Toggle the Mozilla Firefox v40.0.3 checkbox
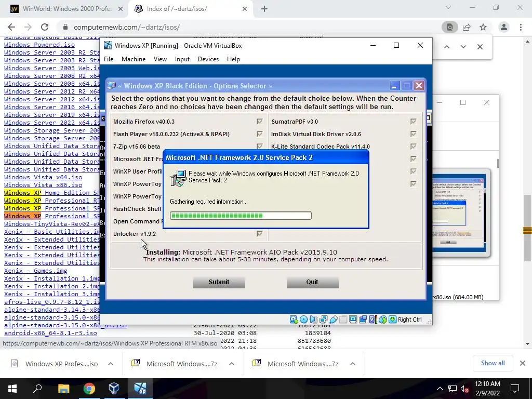532x399 pixels. (260, 122)
